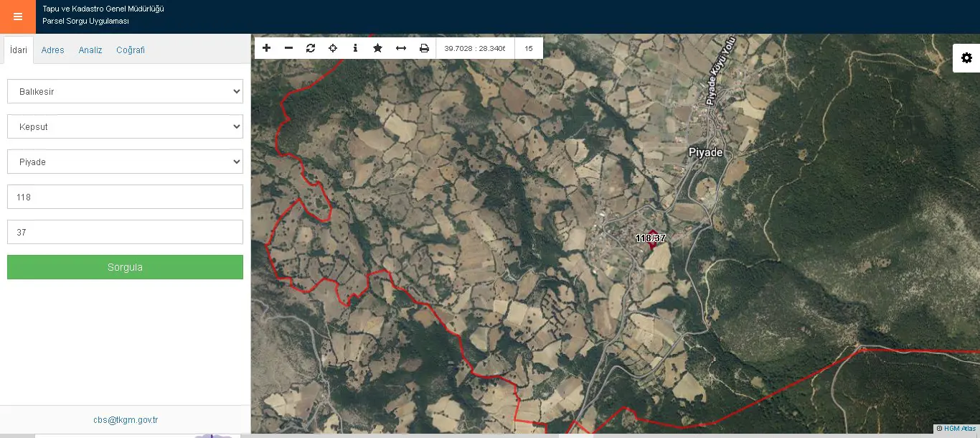Image resolution: width=980 pixels, height=438 pixels.
Task: Click the zoom level 15 box
Action: coord(529,48)
